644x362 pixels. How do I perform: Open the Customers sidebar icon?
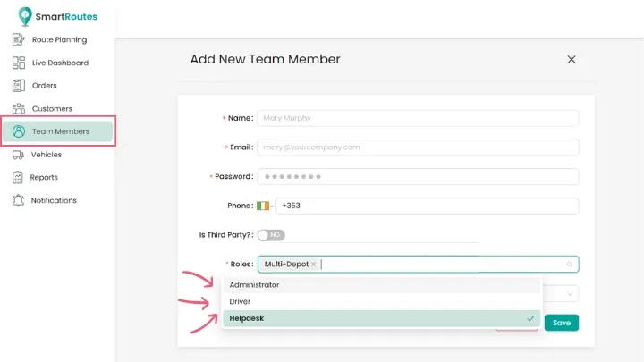18,108
